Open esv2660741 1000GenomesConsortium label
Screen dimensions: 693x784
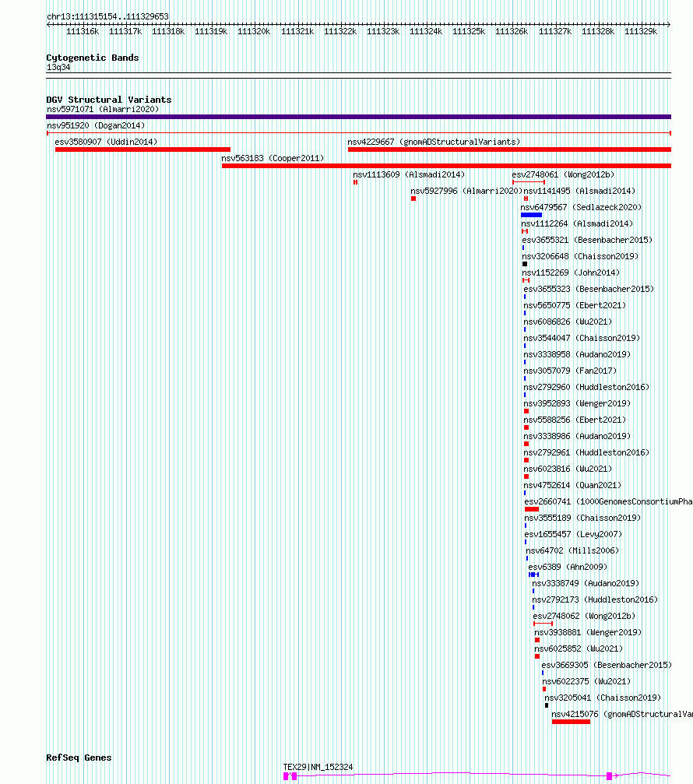pos(608,501)
